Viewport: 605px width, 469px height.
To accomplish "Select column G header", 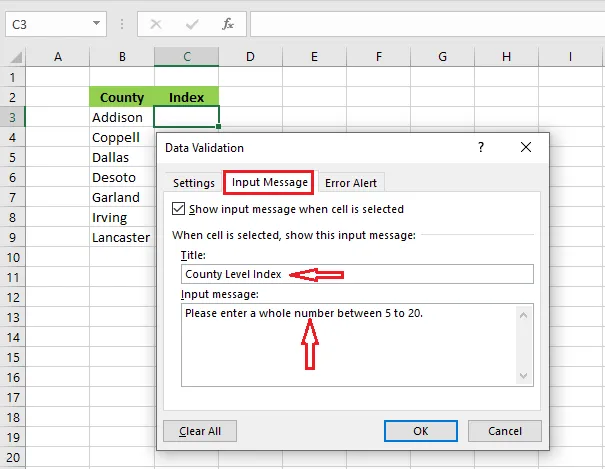I will click(x=443, y=57).
